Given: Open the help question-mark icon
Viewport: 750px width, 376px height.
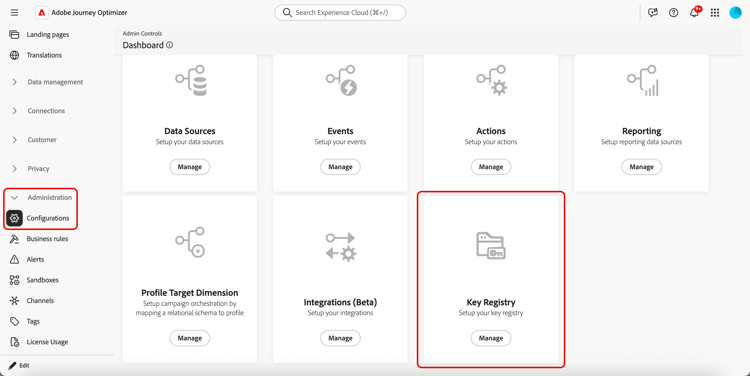Looking at the screenshot, I should (x=673, y=12).
